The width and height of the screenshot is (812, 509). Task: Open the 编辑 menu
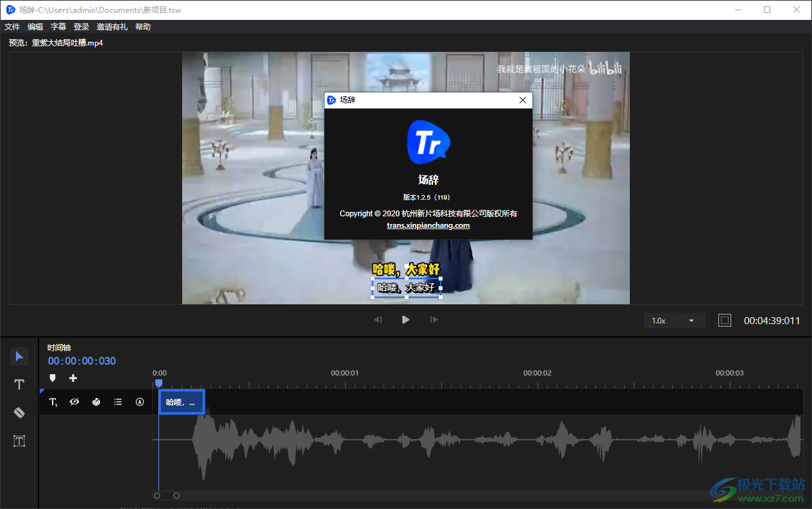pyautogui.click(x=35, y=27)
